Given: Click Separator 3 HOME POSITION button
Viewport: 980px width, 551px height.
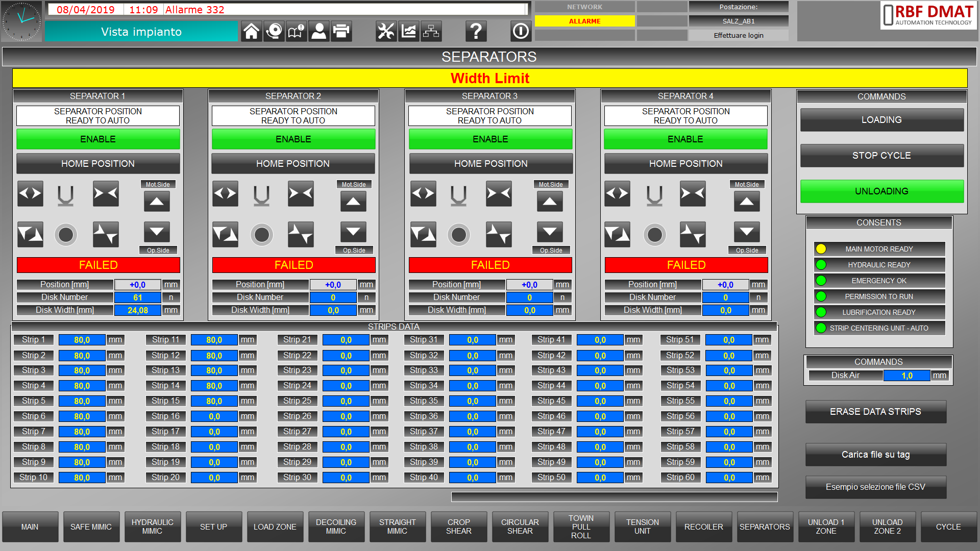Looking at the screenshot, I should 491,164.
